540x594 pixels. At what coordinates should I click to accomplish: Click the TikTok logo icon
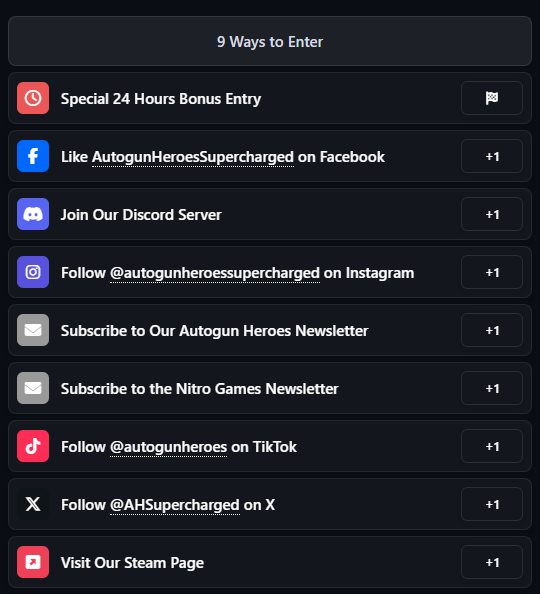33,446
